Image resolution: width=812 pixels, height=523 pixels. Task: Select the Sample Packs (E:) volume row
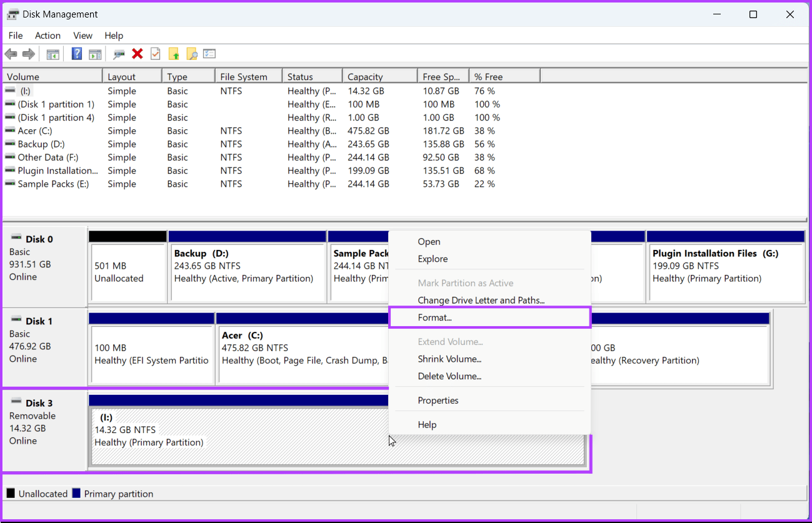tap(272, 184)
